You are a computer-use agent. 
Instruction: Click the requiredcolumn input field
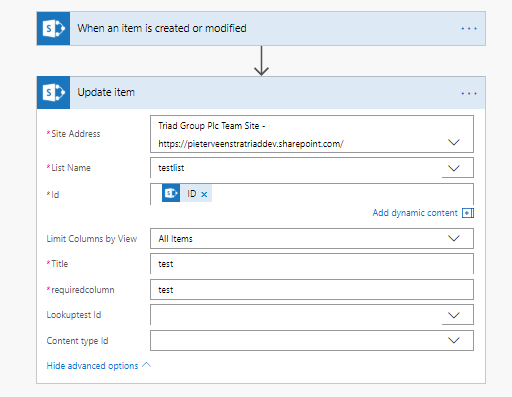(312, 290)
